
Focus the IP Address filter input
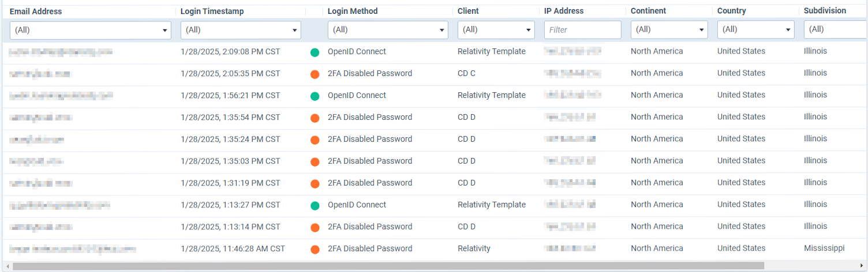click(583, 30)
